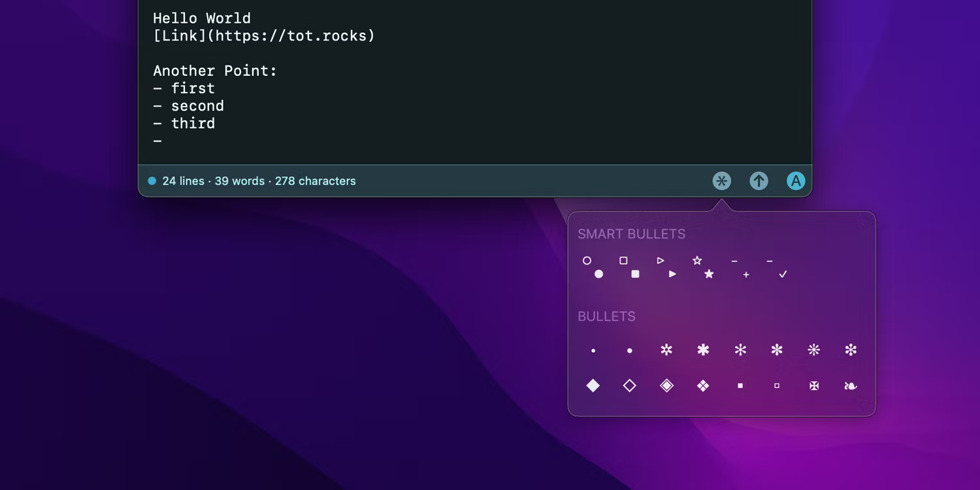Pick the checkmark smart bullet
980x490 pixels.
[783, 274]
